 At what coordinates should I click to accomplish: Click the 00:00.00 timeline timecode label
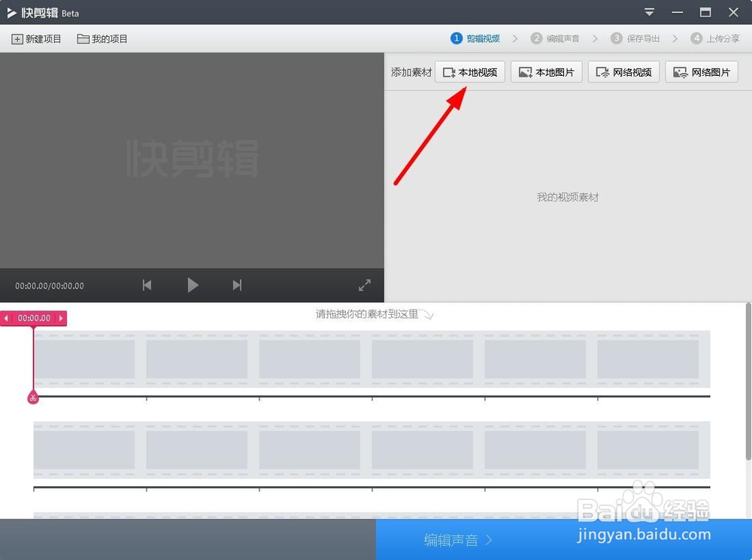click(x=34, y=318)
